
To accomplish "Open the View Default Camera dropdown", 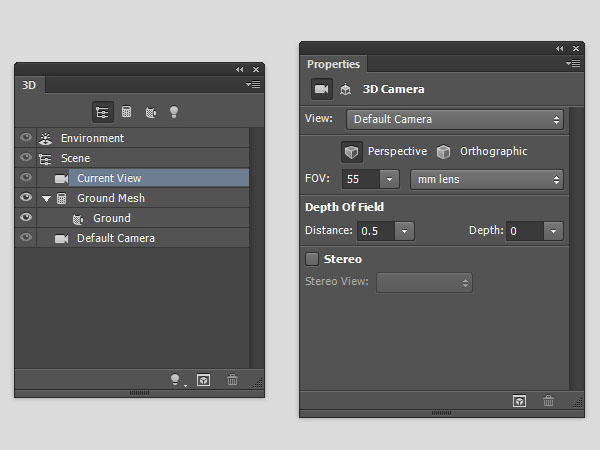I will pos(455,120).
